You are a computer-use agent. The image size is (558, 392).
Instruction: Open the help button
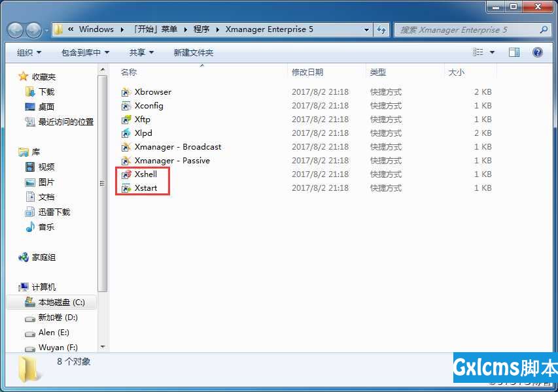tap(537, 53)
